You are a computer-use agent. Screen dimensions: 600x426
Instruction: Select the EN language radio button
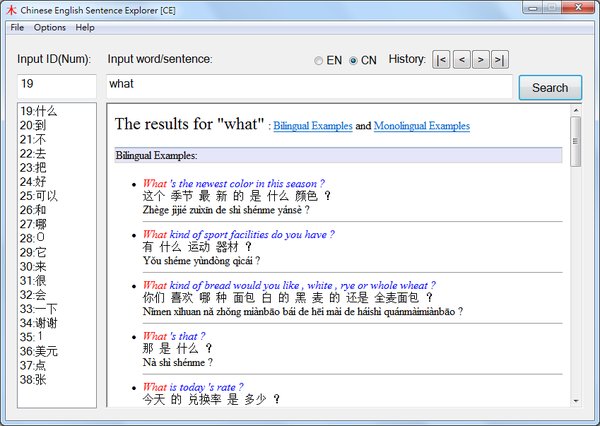pyautogui.click(x=320, y=61)
